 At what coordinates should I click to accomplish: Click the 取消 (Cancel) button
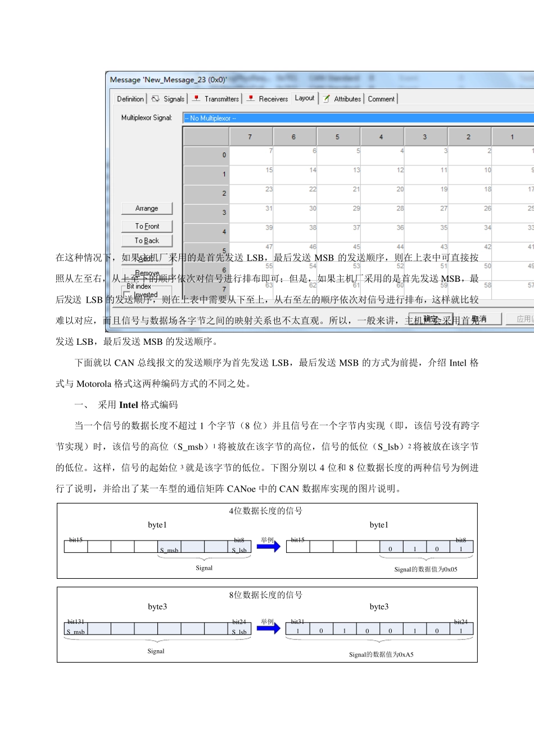click(479, 319)
